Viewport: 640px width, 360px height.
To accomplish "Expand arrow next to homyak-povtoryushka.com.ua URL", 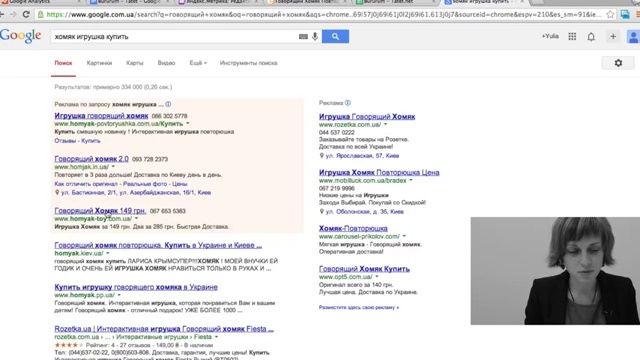I will click(x=188, y=123).
